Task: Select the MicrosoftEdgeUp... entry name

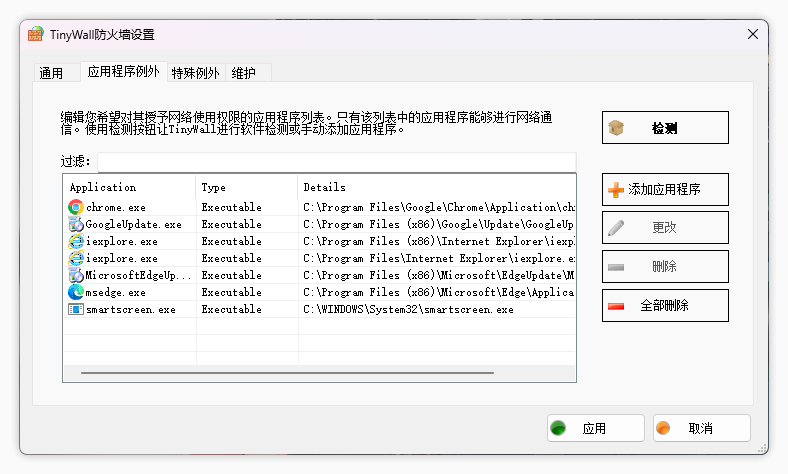Action: pos(138,275)
